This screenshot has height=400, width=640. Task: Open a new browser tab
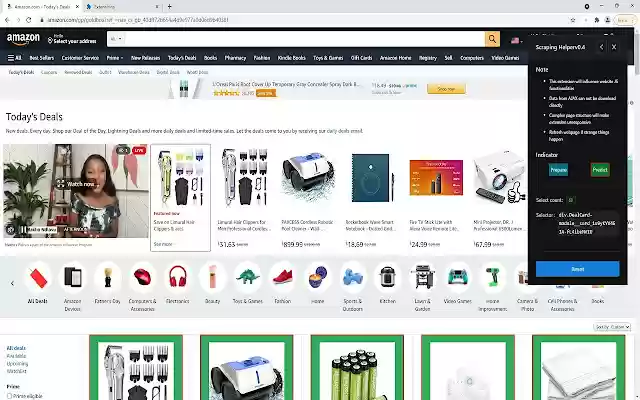coord(169,7)
